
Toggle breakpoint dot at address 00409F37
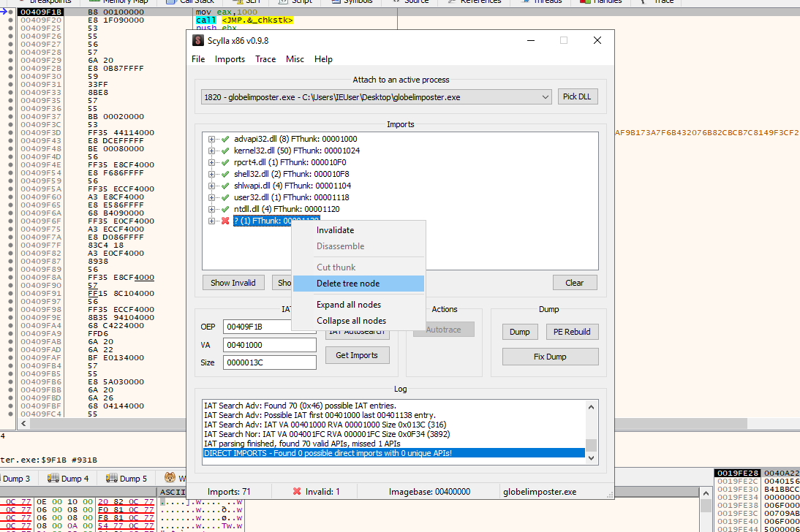10,117
